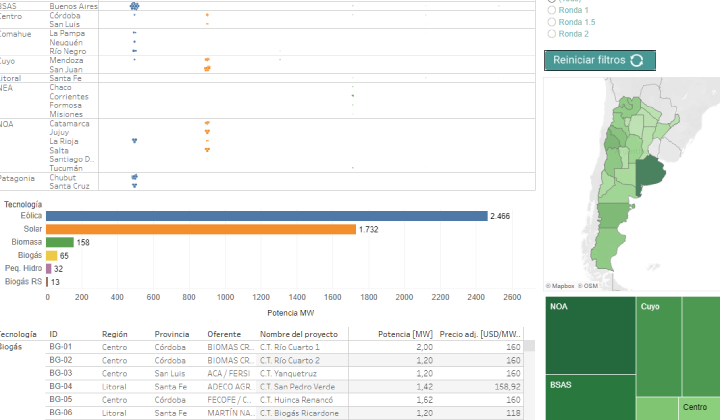Click the Catamarca province label
720x420 pixels.
[69, 123]
